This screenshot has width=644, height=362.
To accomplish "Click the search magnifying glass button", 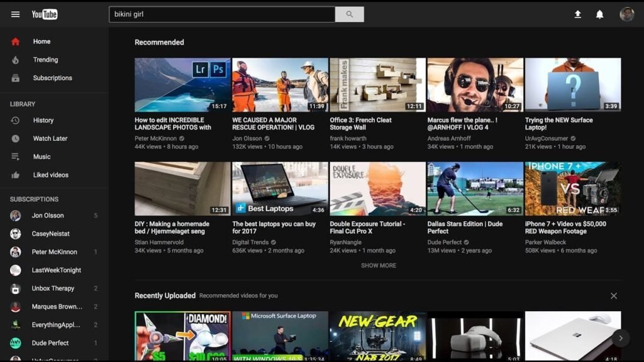I will [x=350, y=14].
